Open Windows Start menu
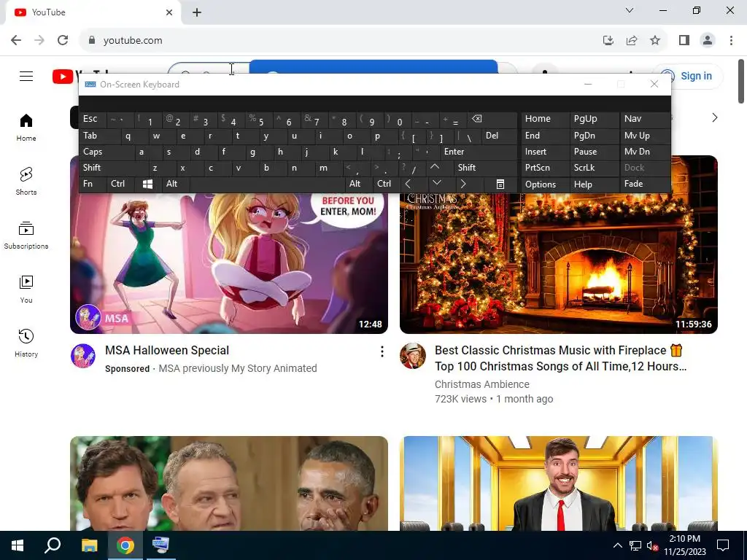The width and height of the screenshot is (747, 560). coord(18,545)
